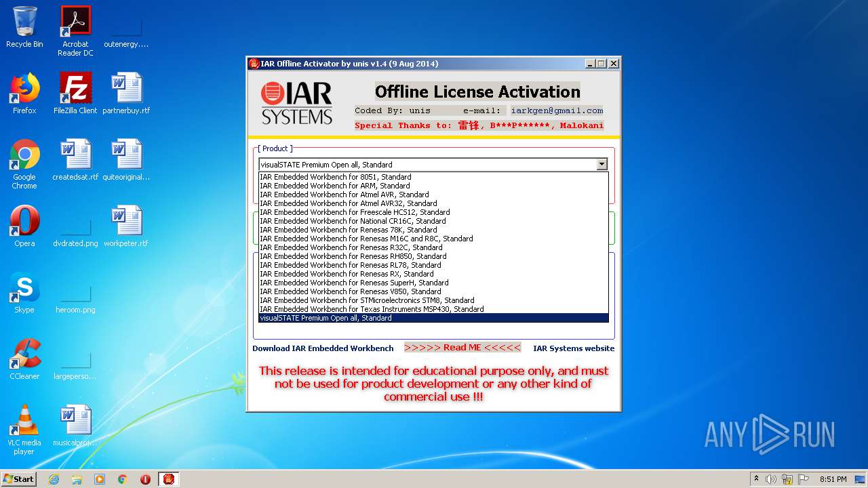868x488 pixels.
Task: Pick Embedded Workbench for National CR16C
Action: point(433,221)
